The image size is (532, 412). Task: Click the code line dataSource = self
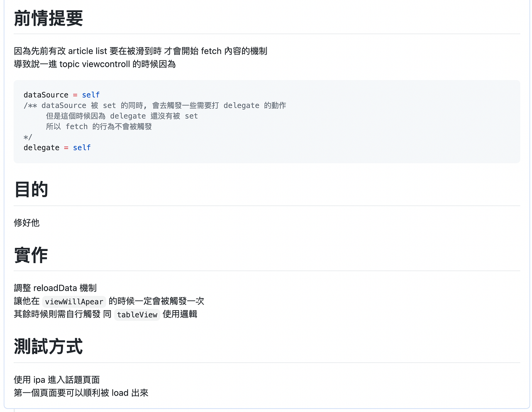pyautogui.click(x=62, y=95)
